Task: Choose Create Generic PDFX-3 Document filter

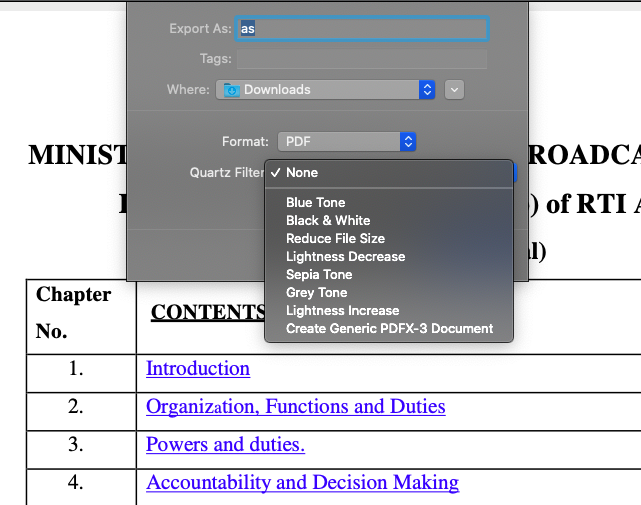Action: point(389,328)
